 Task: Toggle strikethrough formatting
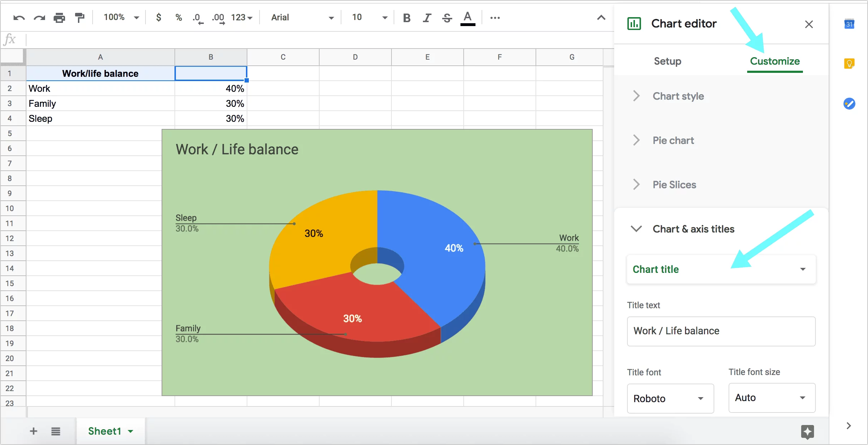[447, 17]
